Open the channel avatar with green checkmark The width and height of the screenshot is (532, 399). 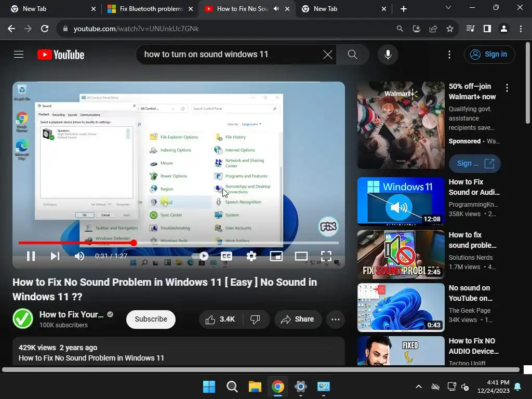pyautogui.click(x=23, y=318)
